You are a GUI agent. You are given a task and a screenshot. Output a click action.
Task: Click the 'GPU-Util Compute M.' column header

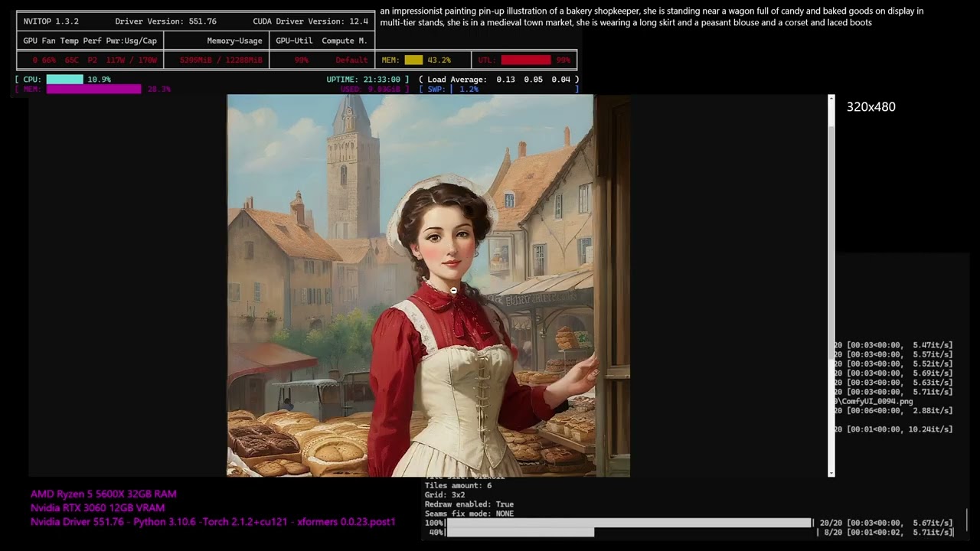point(322,41)
